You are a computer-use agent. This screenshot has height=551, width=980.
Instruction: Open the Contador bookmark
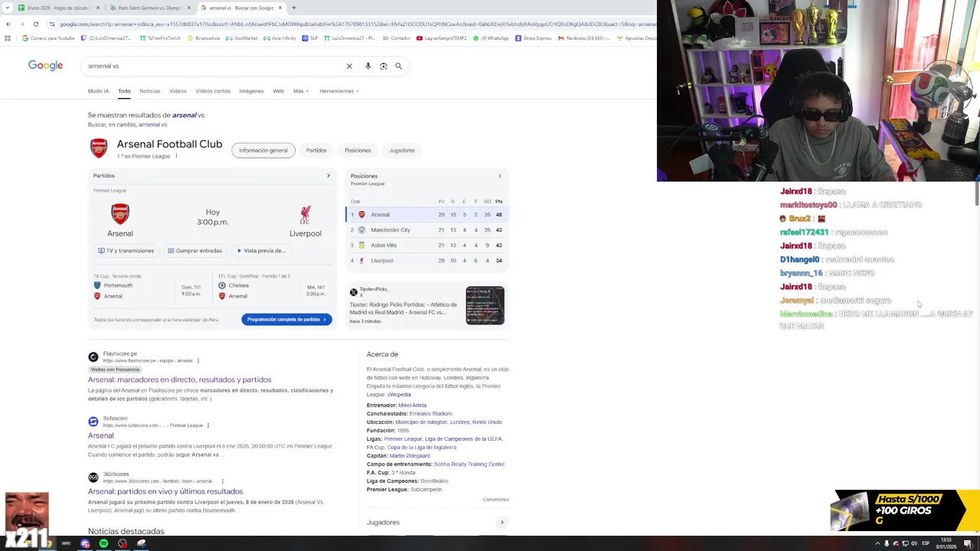click(397, 37)
